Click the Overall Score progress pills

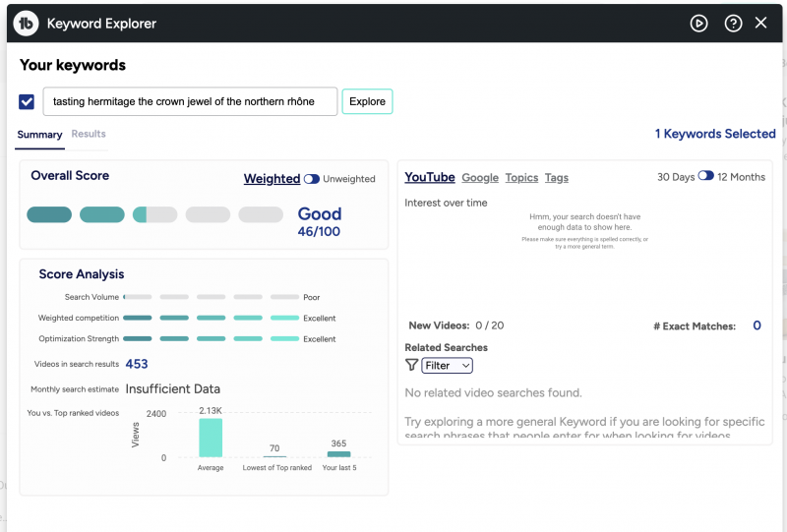point(154,214)
